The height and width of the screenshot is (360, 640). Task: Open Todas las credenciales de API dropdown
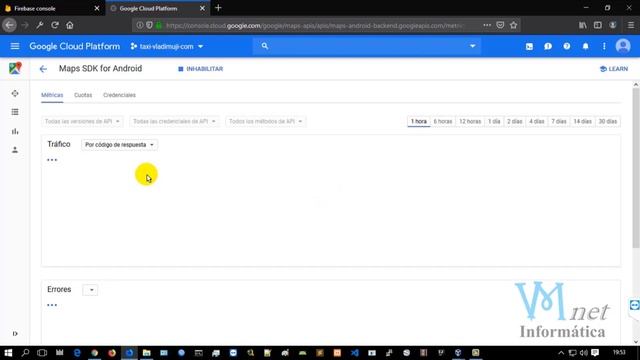174,121
